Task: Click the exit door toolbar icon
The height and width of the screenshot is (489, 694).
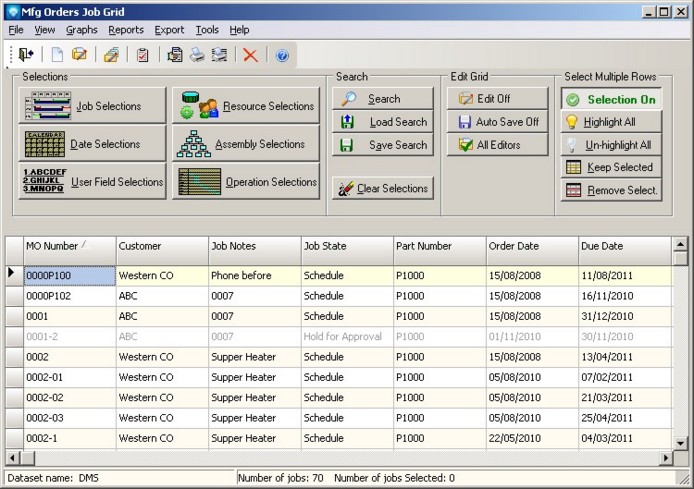Action: [x=26, y=55]
